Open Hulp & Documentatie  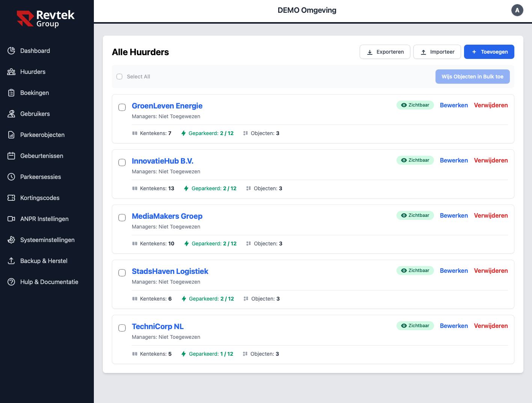coord(49,282)
